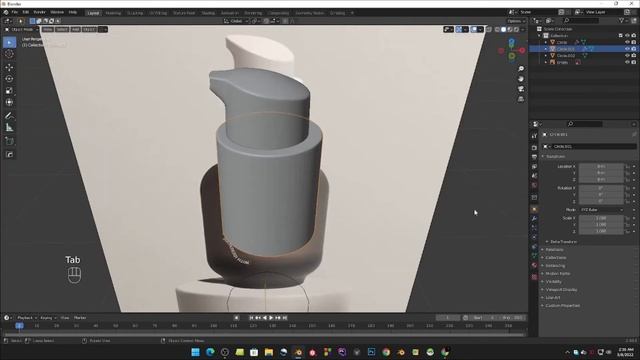The width and height of the screenshot is (640, 360).
Task: Open the Physics properties tab icon
Action: [x=534, y=237]
